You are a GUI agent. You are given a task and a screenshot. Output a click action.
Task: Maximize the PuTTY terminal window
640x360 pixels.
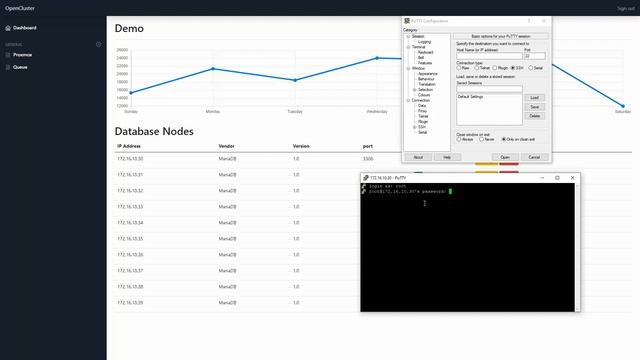pyautogui.click(x=557, y=178)
